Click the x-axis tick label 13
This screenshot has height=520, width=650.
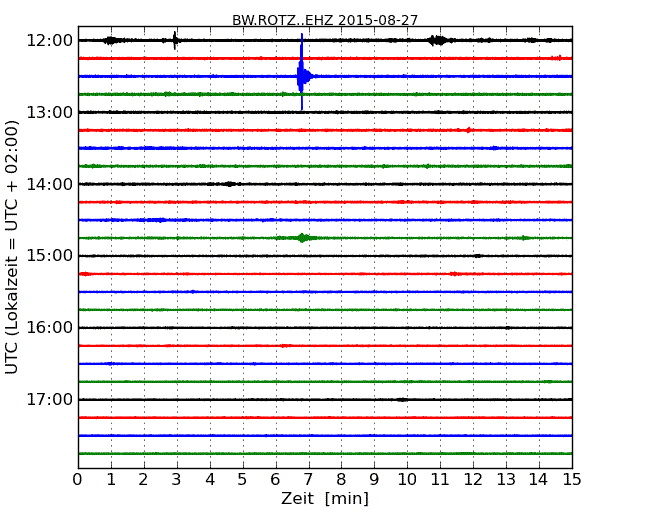click(x=506, y=480)
